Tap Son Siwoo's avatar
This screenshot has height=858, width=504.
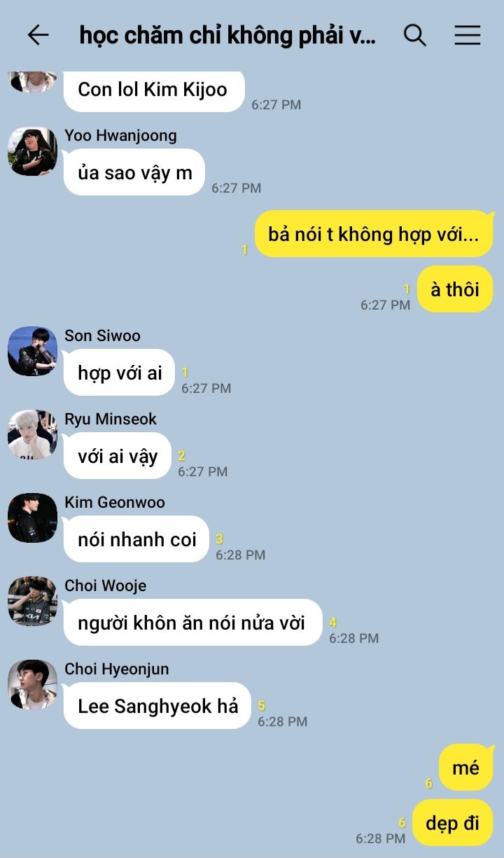pyautogui.click(x=32, y=352)
